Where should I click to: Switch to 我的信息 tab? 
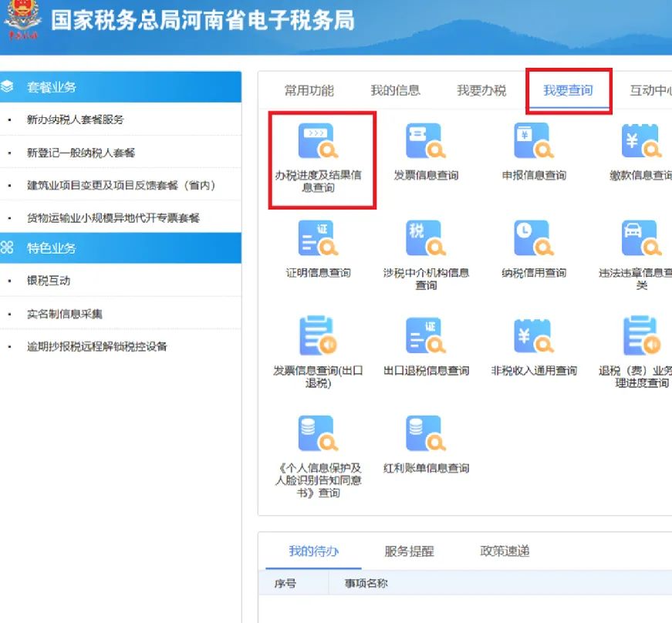pyautogui.click(x=395, y=90)
